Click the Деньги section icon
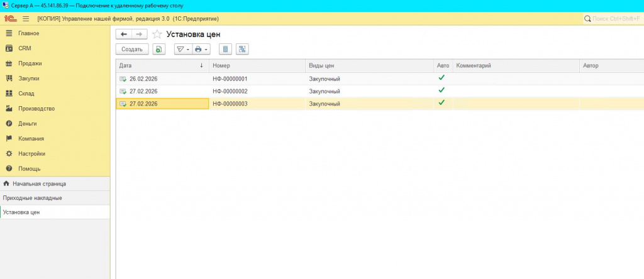 pos(9,124)
